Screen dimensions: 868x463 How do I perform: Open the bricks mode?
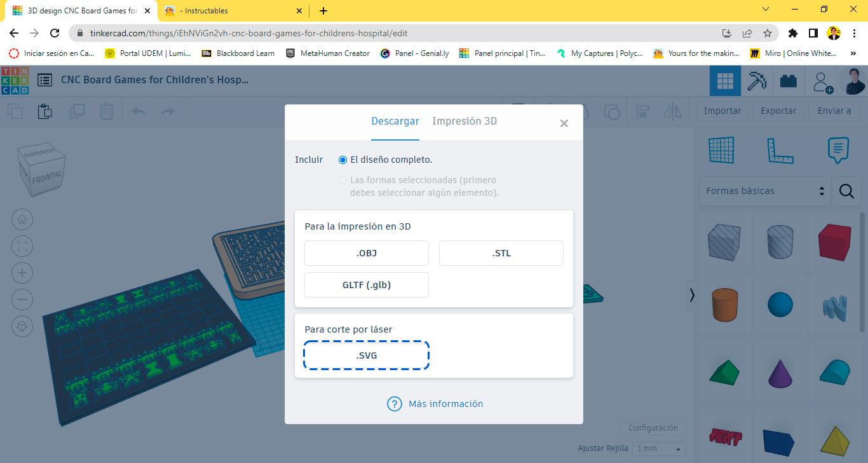pos(789,81)
